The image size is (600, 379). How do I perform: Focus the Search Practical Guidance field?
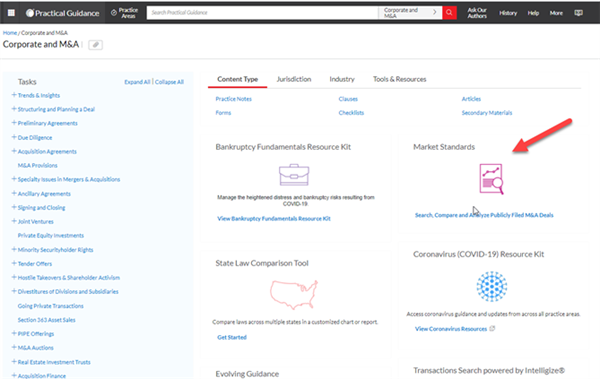[x=262, y=13]
